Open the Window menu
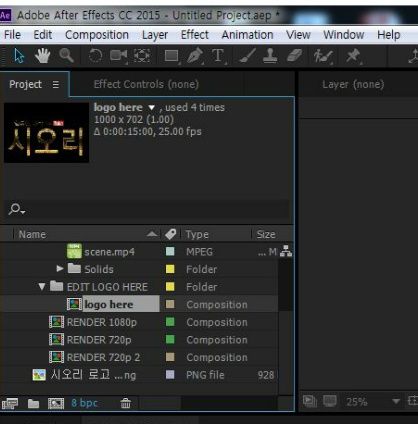 (x=343, y=35)
